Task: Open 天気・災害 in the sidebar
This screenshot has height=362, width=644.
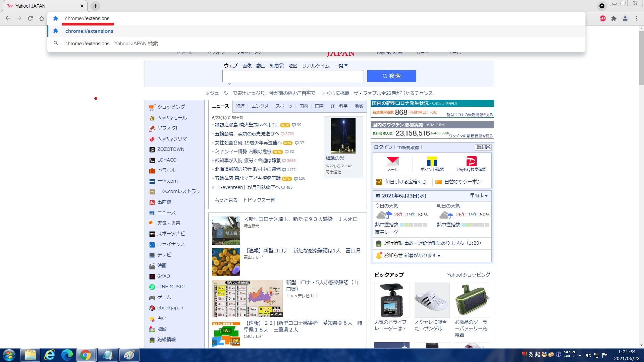Action: tap(169, 223)
